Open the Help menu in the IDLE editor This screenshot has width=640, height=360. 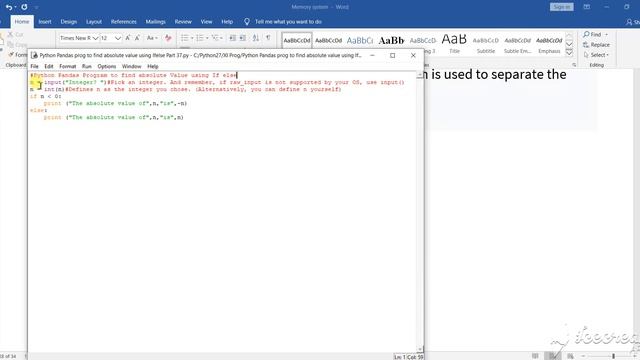point(153,66)
